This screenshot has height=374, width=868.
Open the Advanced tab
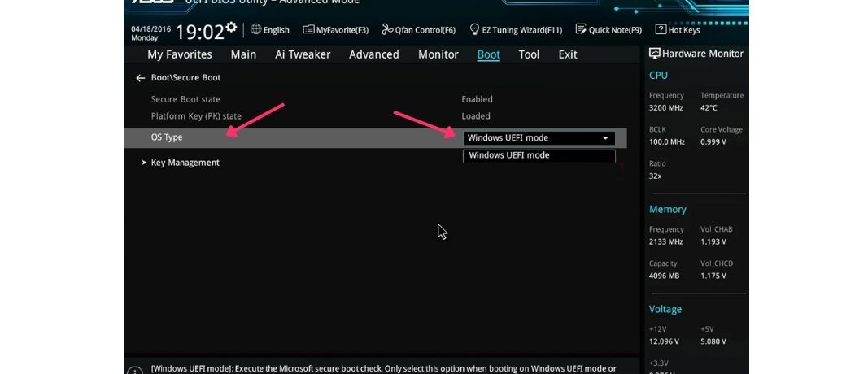pyautogui.click(x=373, y=54)
